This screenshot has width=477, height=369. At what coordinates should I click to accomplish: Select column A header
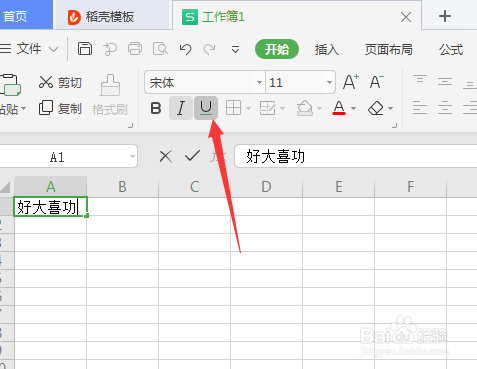coord(51,187)
